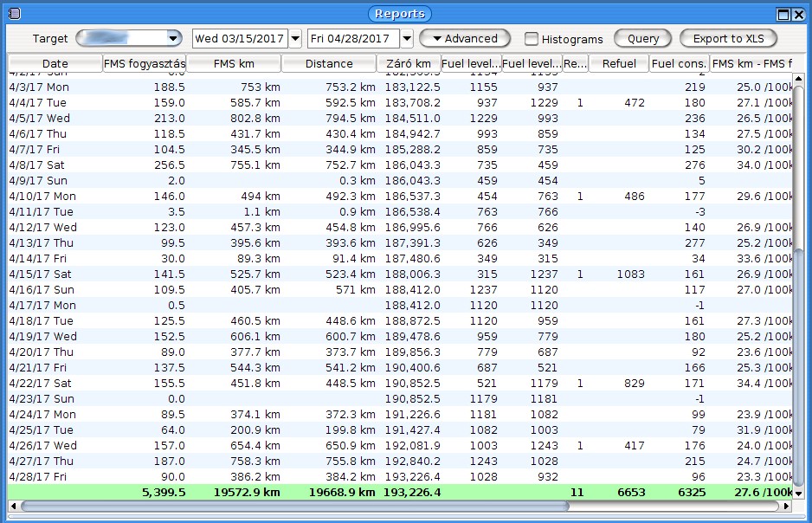This screenshot has height=523, width=812.
Task: Click the horizontal scrollbar left arrow
Action: click(15, 506)
